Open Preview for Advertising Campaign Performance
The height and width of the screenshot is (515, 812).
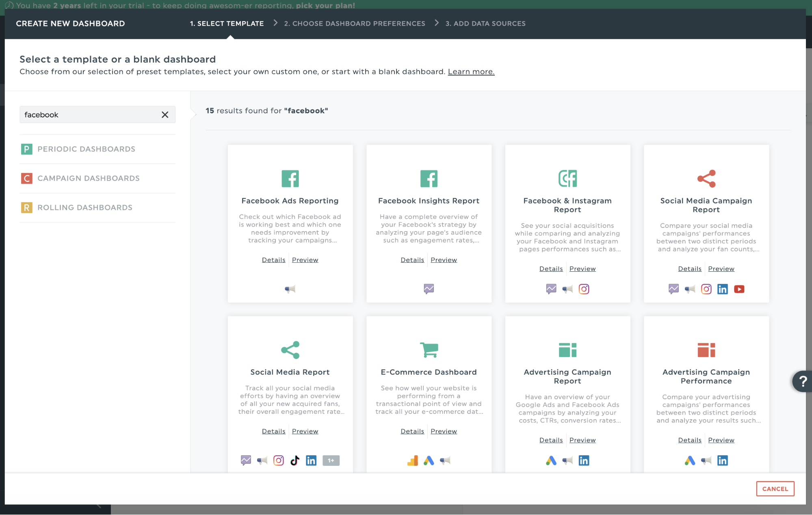721,440
